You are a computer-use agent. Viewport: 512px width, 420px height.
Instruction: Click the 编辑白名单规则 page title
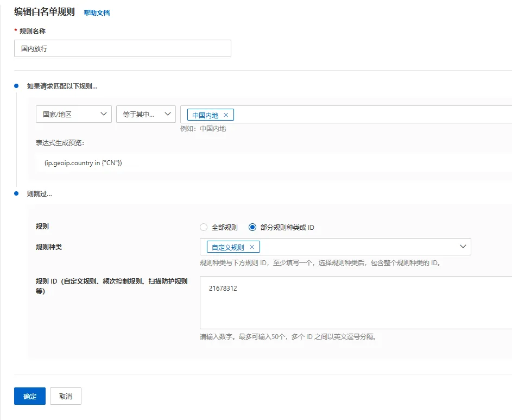pyautogui.click(x=45, y=12)
